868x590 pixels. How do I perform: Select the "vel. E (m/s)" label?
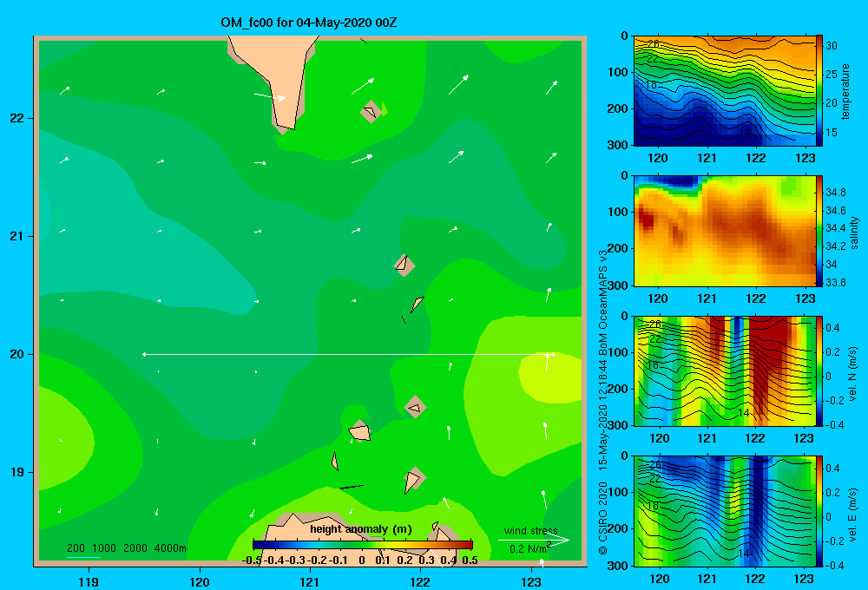[852, 514]
